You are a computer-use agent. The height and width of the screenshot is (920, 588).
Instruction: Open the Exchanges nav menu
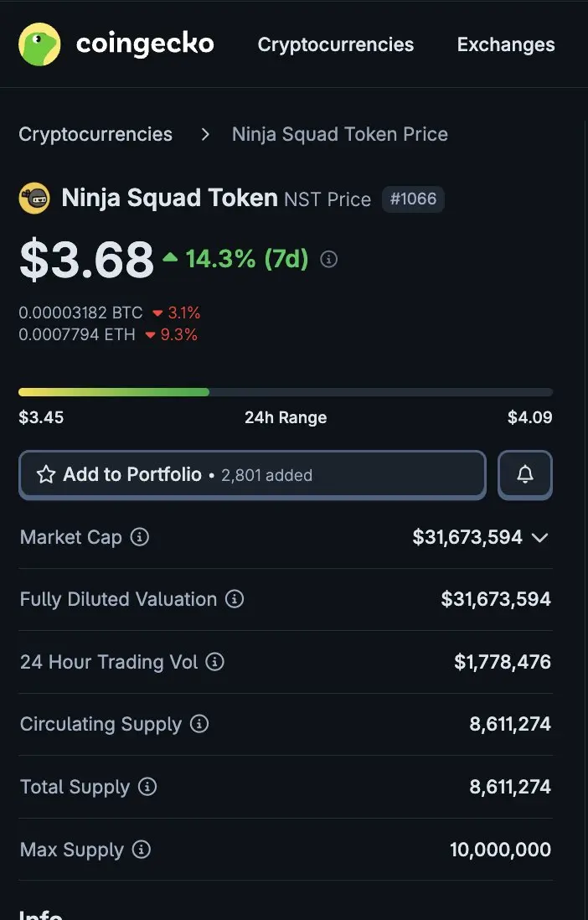point(506,44)
